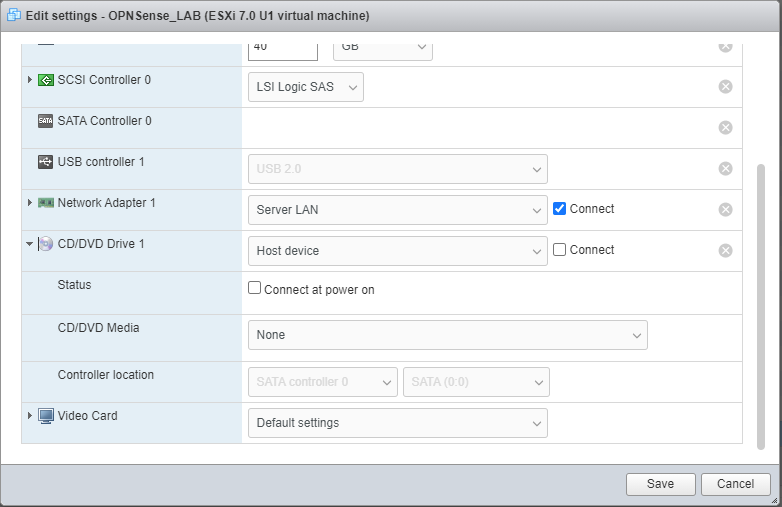Open SATA (0:0) slot dropdown
782x507 pixels.
pos(476,382)
